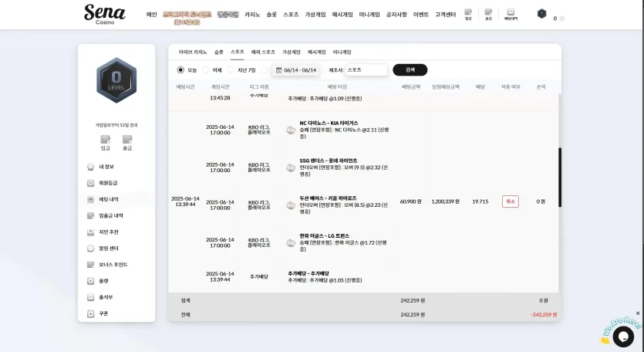Click the 1,200,339 원 expected payout value
644x352 pixels.
(445, 201)
